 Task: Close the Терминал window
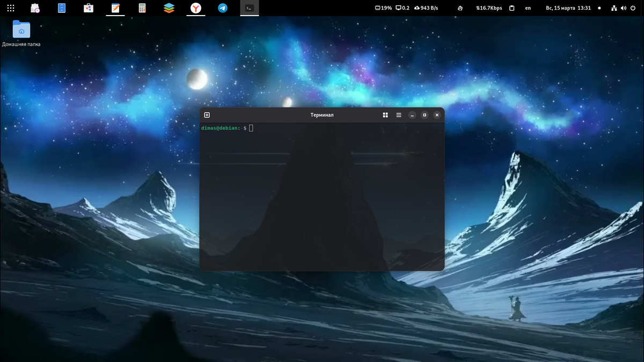[437, 115]
